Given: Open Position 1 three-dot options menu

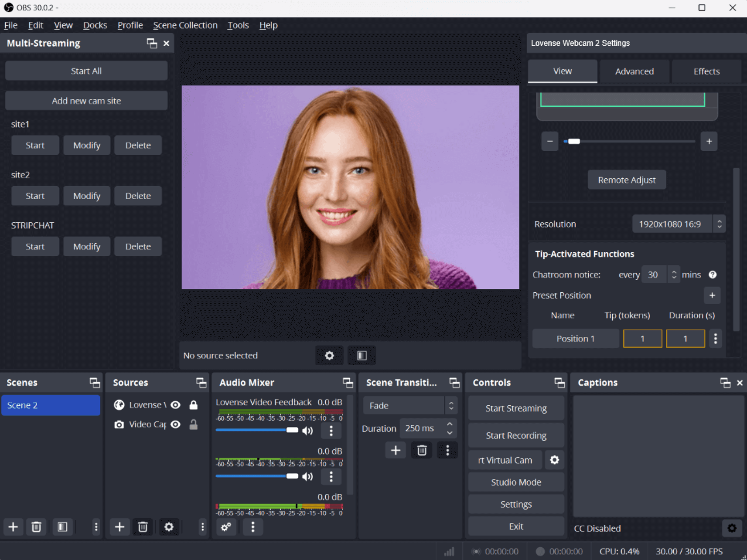Looking at the screenshot, I should coord(715,339).
